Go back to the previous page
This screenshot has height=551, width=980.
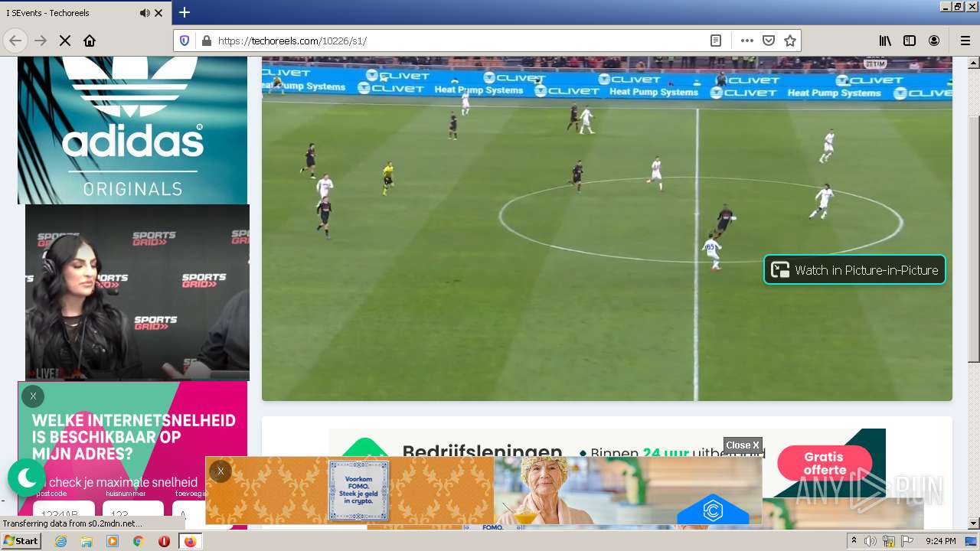click(15, 41)
